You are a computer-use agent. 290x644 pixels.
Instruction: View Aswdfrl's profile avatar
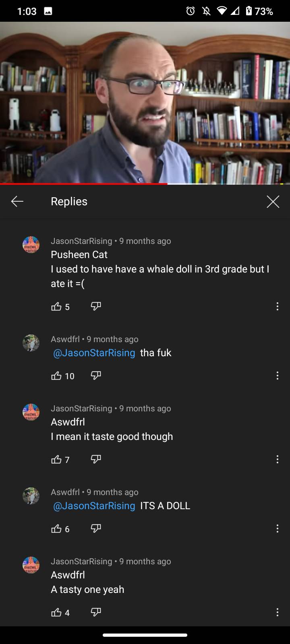[31, 343]
